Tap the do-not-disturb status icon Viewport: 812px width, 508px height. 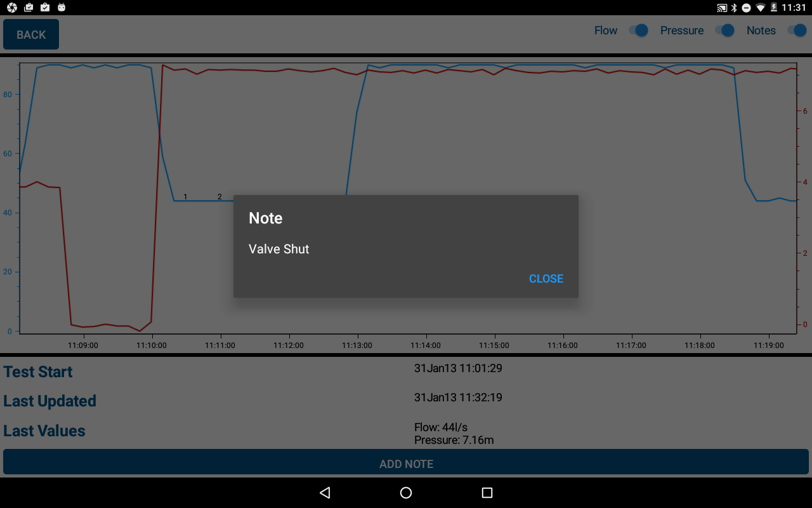click(747, 8)
